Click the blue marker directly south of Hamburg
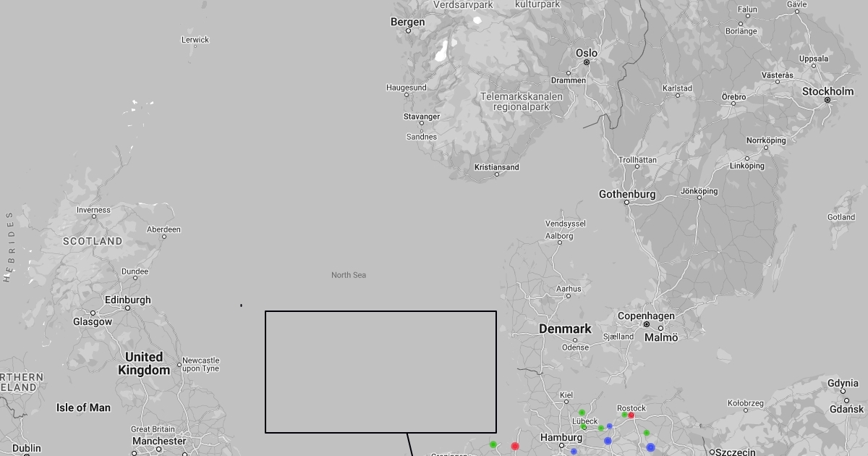The image size is (868, 456). (x=574, y=452)
